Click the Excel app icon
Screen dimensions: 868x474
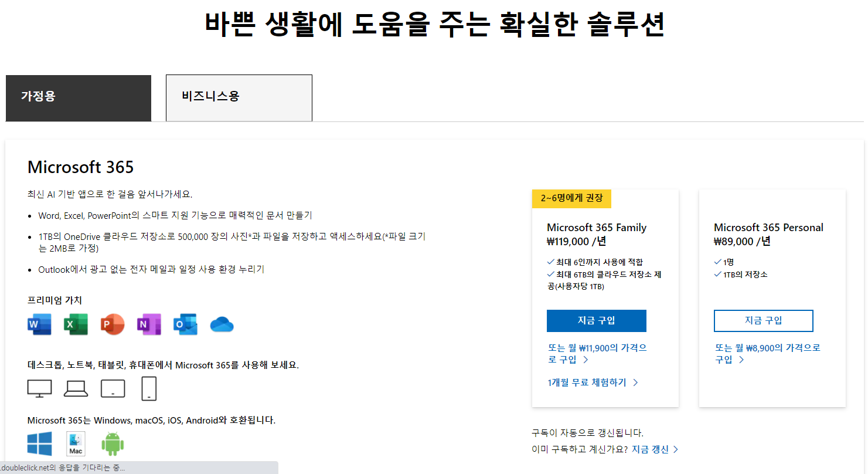[76, 324]
